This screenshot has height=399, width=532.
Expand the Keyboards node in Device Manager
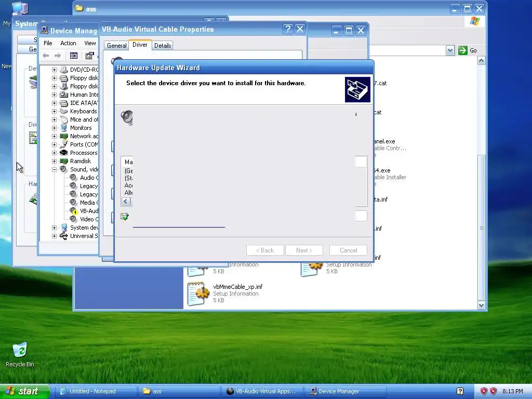[x=54, y=111]
